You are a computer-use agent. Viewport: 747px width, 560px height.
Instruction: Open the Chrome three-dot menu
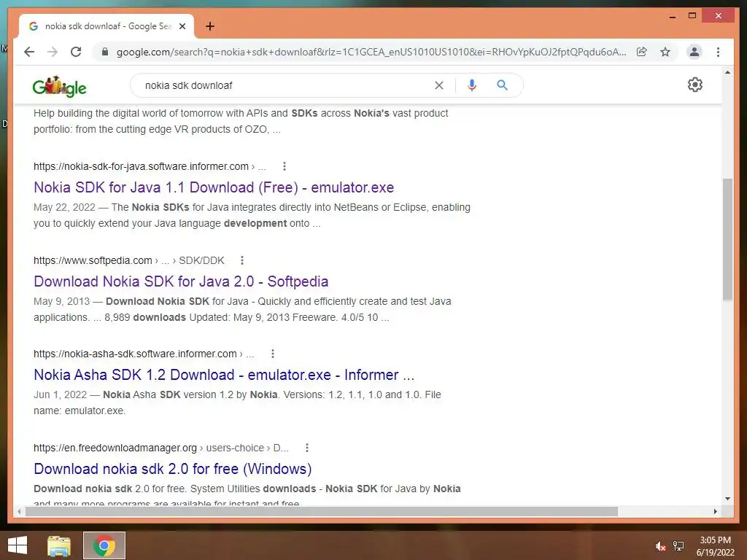click(718, 52)
